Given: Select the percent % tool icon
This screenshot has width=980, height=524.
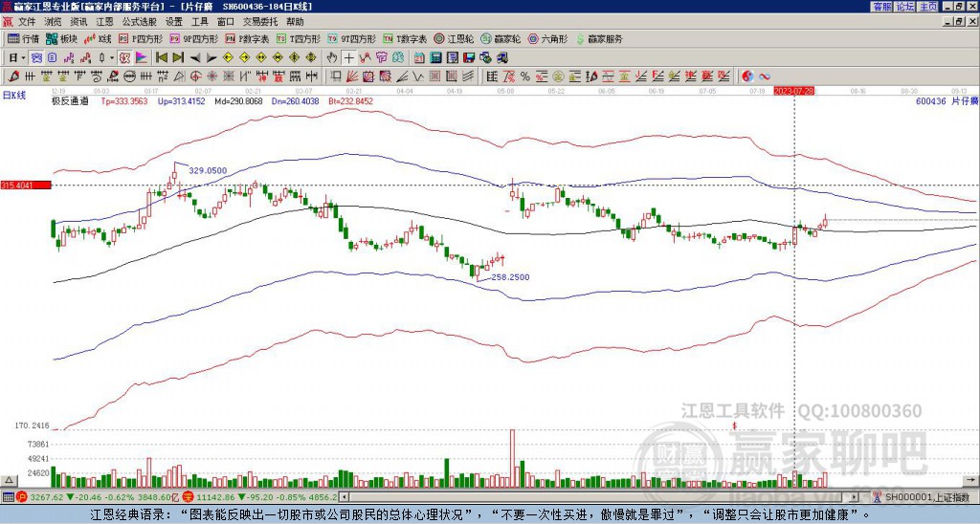Looking at the screenshot, I should [x=525, y=76].
